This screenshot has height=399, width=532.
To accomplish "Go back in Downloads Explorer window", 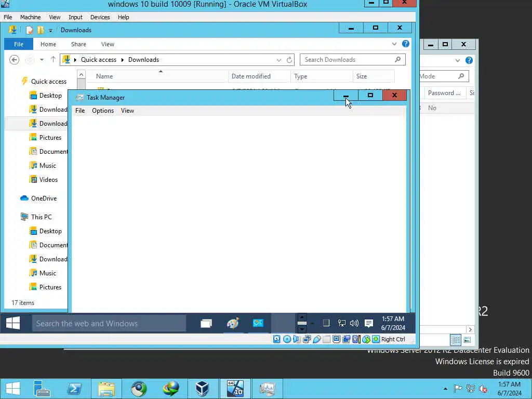I will point(14,60).
